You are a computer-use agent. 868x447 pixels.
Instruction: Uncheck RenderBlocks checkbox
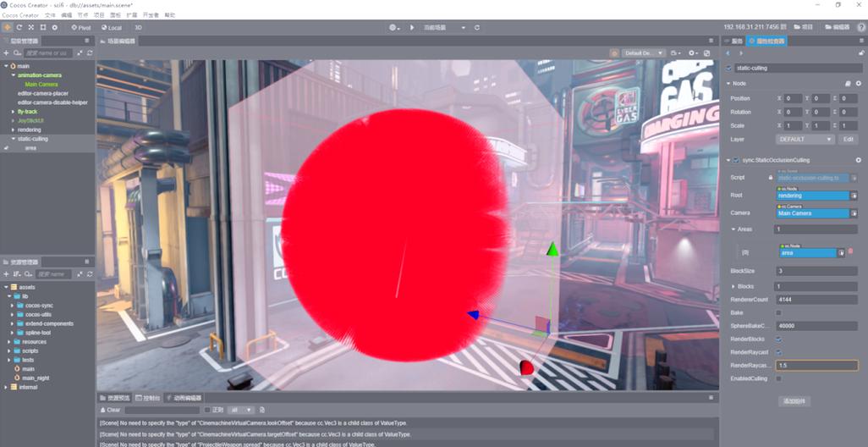click(x=779, y=339)
